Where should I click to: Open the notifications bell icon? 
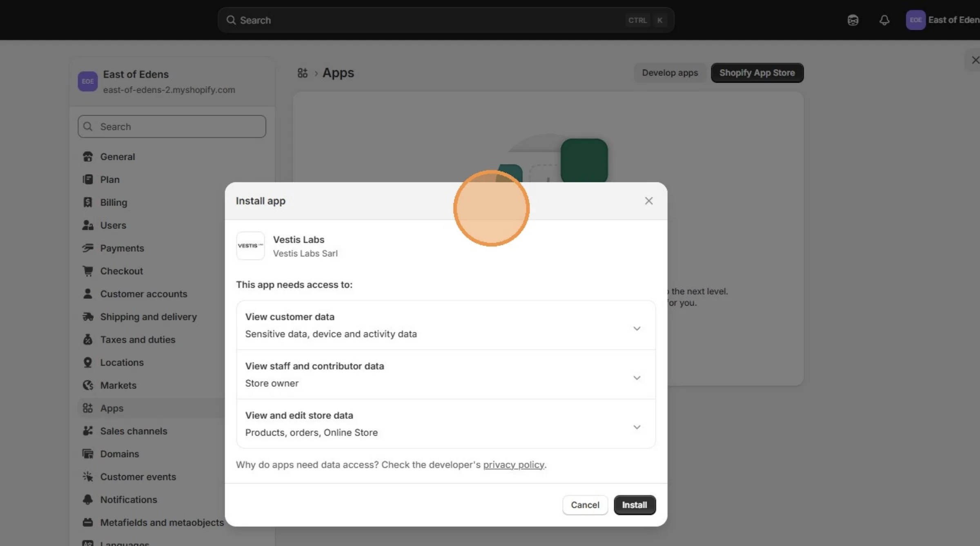884,20
